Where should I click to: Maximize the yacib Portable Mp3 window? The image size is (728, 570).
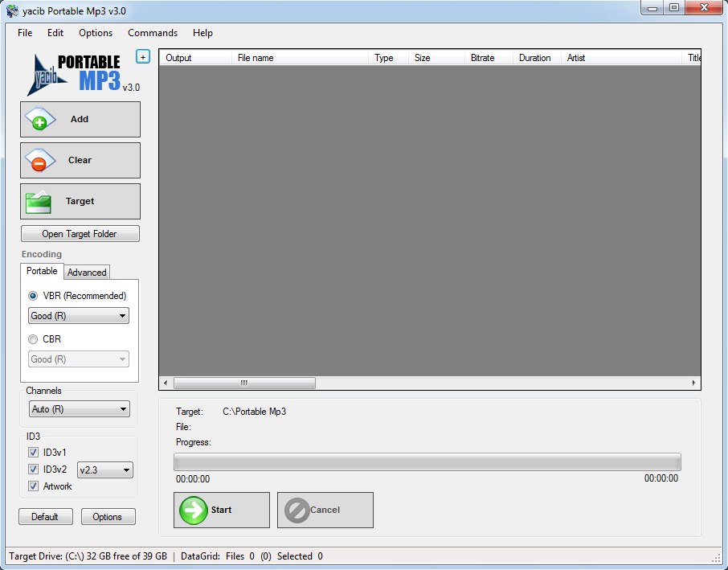[x=674, y=8]
